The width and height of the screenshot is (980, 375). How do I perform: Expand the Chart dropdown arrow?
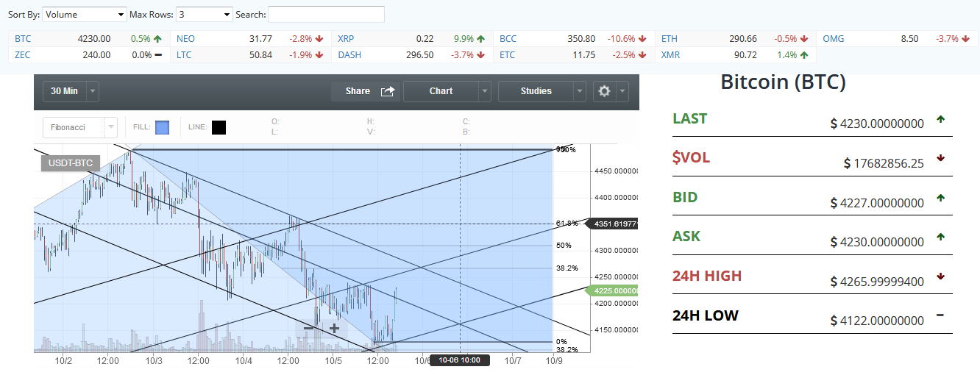point(484,91)
